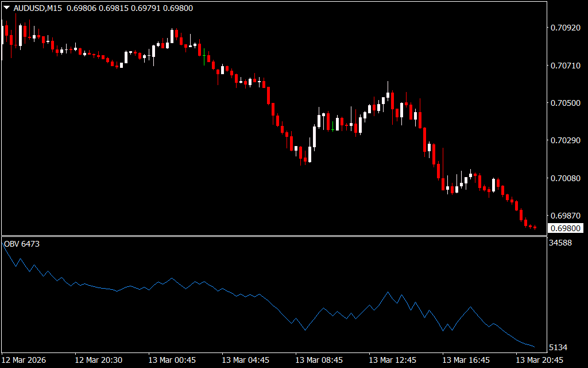Click the 13 Mar 00:45 time label
The width and height of the screenshot is (588, 368).
tap(172, 360)
